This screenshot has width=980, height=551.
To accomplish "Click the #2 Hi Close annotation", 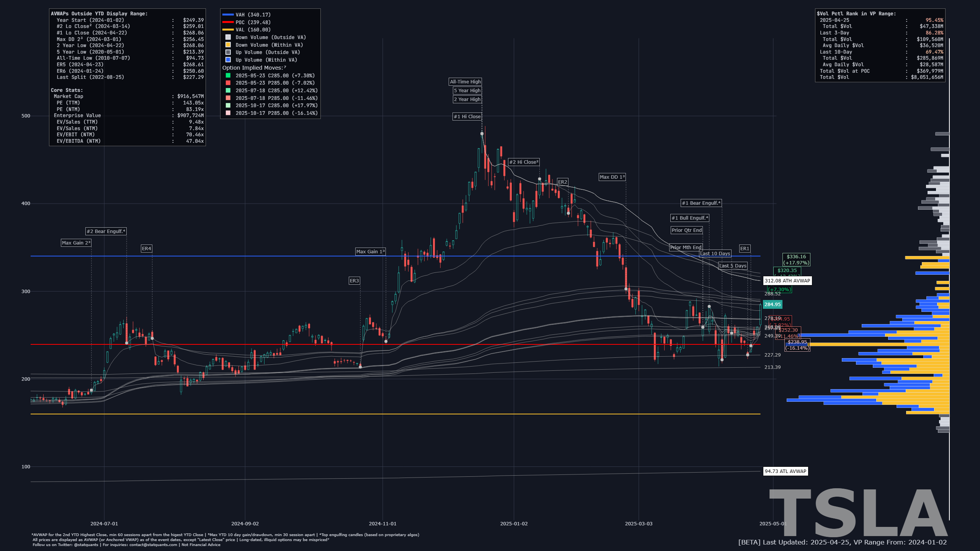I will [x=524, y=162].
